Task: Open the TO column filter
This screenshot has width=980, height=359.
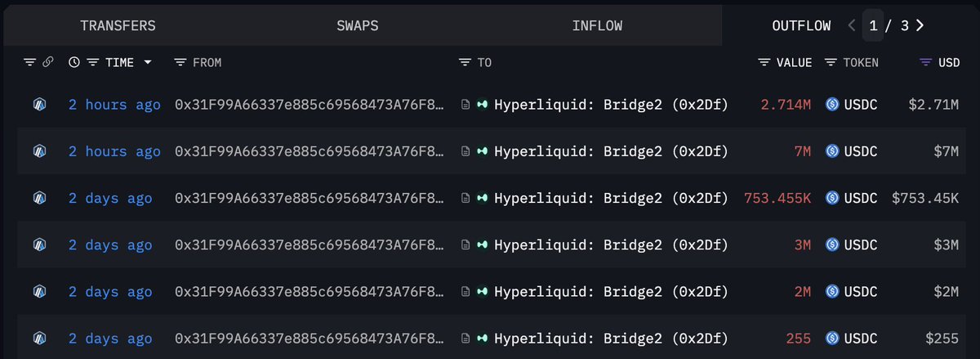Action: (x=465, y=62)
